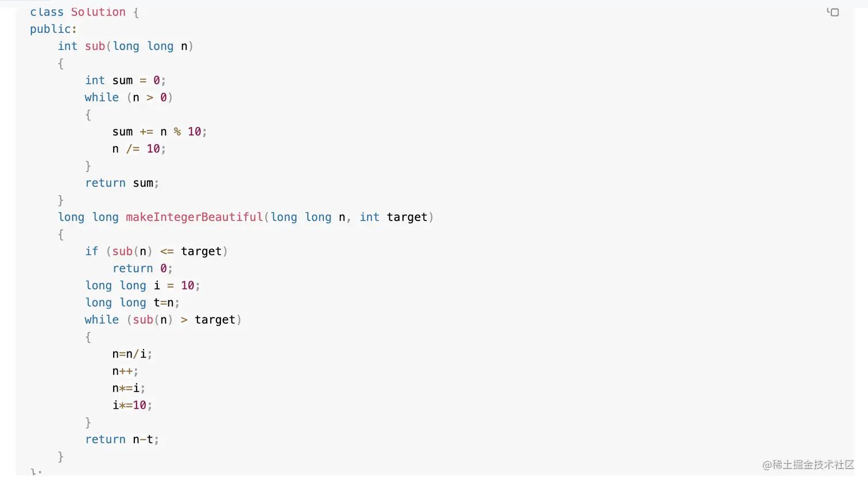This screenshot has height=484, width=868.
Task: Click the makeIntegerBeautiful function name
Action: pyautogui.click(x=194, y=217)
